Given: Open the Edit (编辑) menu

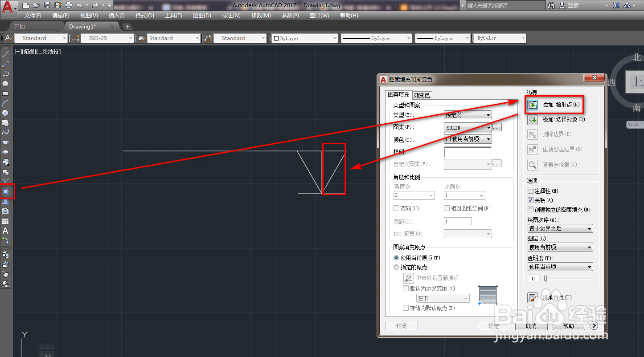Looking at the screenshot, I should [61, 16].
